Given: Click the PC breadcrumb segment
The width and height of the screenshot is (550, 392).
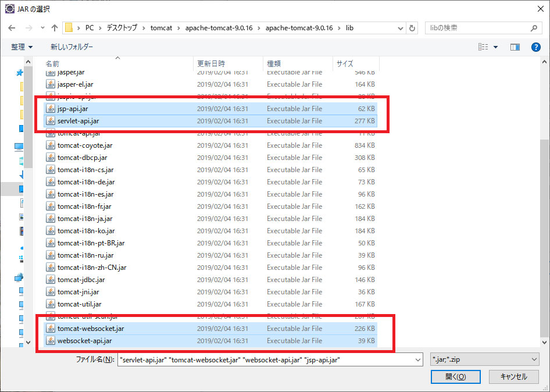Looking at the screenshot, I should 90,28.
